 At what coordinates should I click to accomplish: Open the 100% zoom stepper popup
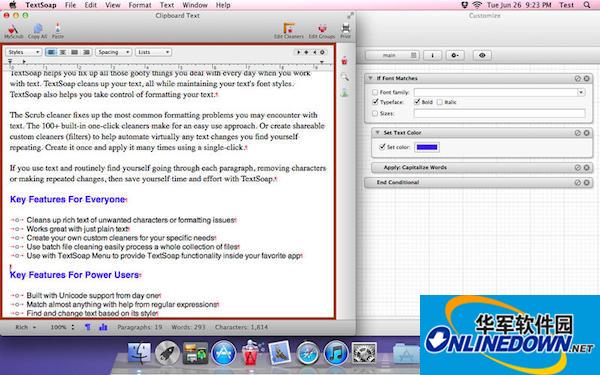click(62, 327)
